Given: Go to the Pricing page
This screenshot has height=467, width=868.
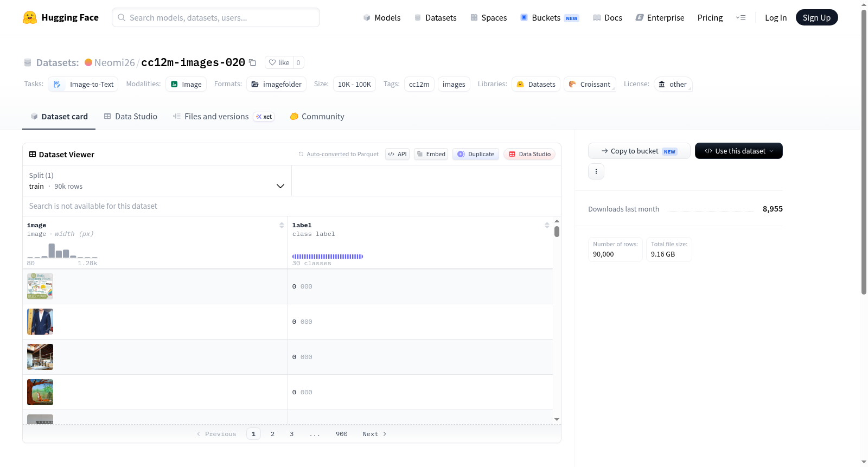Looking at the screenshot, I should 710,17.
